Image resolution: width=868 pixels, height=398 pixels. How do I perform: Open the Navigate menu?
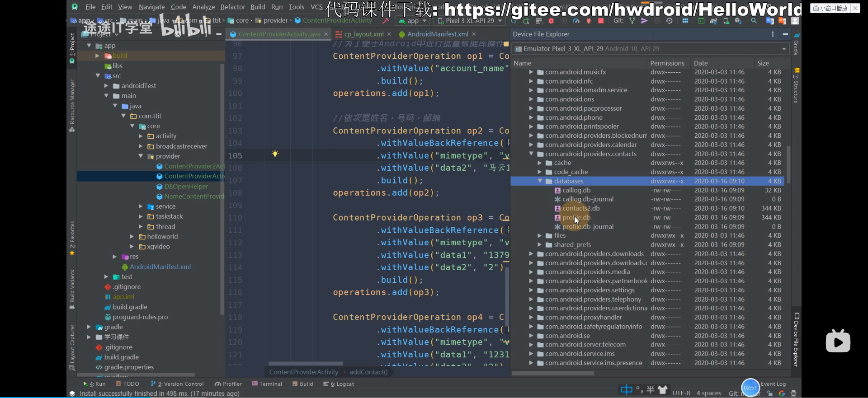(151, 7)
